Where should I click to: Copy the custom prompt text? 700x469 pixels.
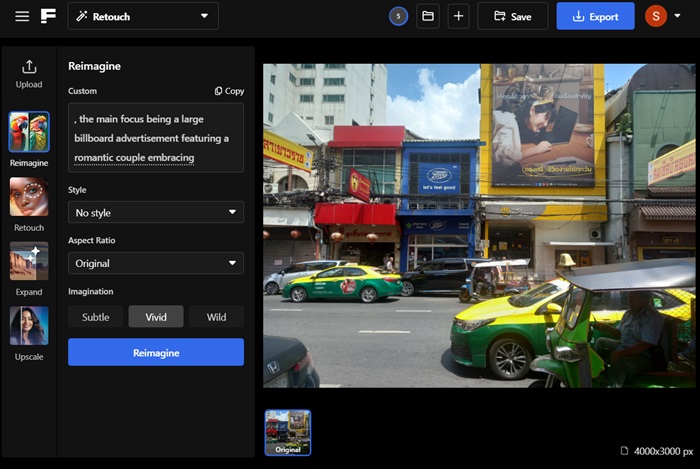(229, 91)
